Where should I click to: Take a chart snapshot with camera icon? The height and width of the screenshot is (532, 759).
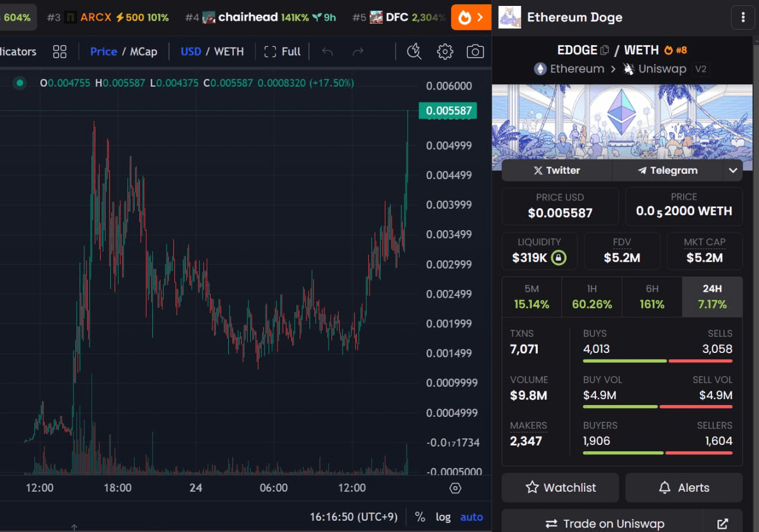pyautogui.click(x=475, y=52)
